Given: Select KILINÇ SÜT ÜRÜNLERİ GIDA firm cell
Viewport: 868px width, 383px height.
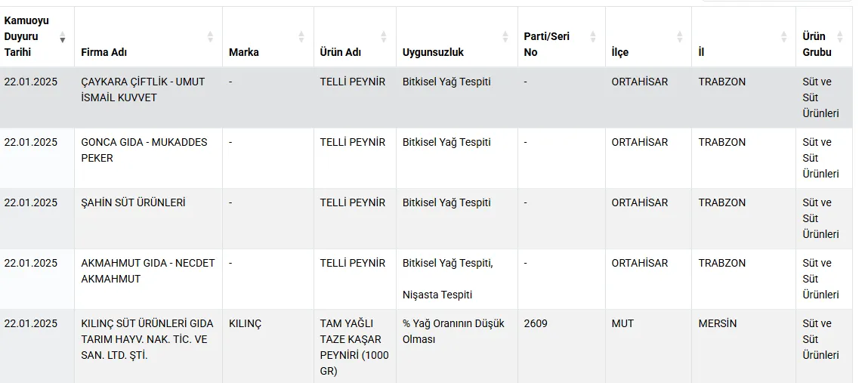Looking at the screenshot, I should click(x=147, y=339).
